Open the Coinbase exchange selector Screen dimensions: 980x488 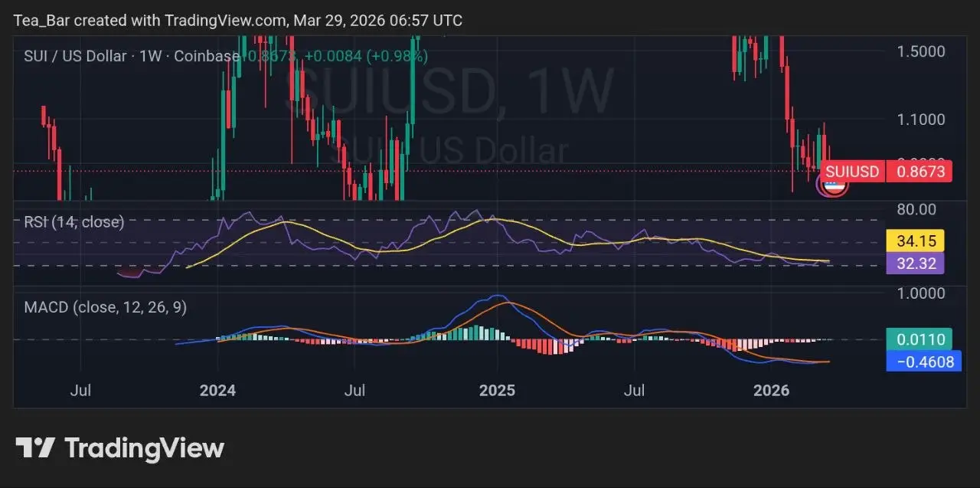tap(204, 56)
